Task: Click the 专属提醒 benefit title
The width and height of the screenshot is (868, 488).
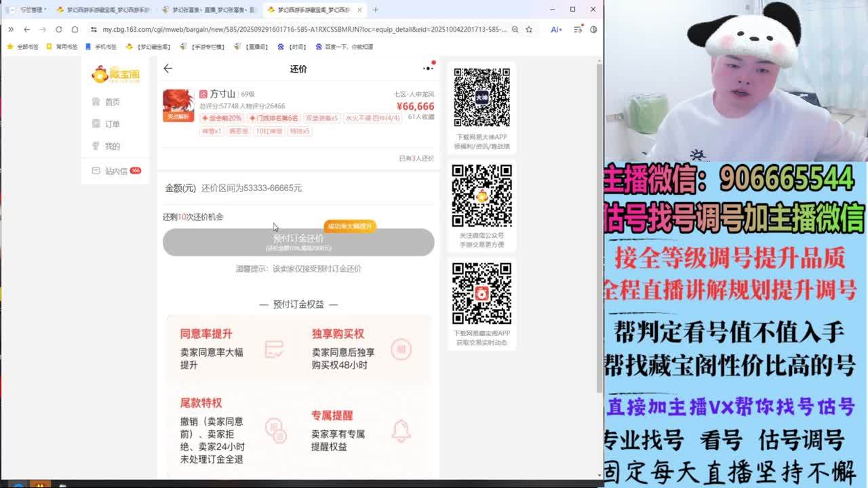Action: pyautogui.click(x=332, y=415)
